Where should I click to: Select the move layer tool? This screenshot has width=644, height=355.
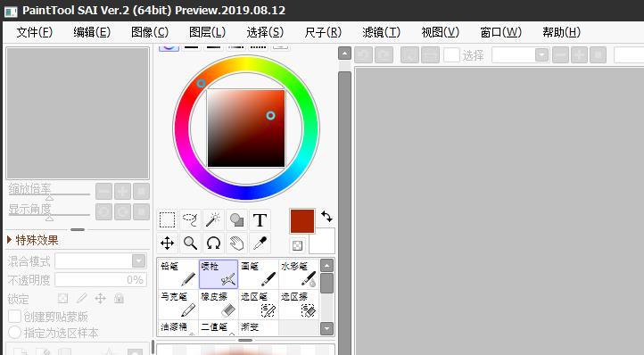click(x=167, y=244)
